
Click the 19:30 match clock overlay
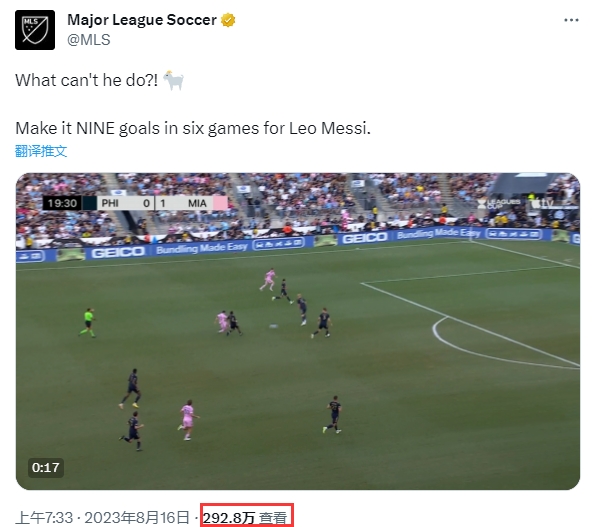coord(62,203)
